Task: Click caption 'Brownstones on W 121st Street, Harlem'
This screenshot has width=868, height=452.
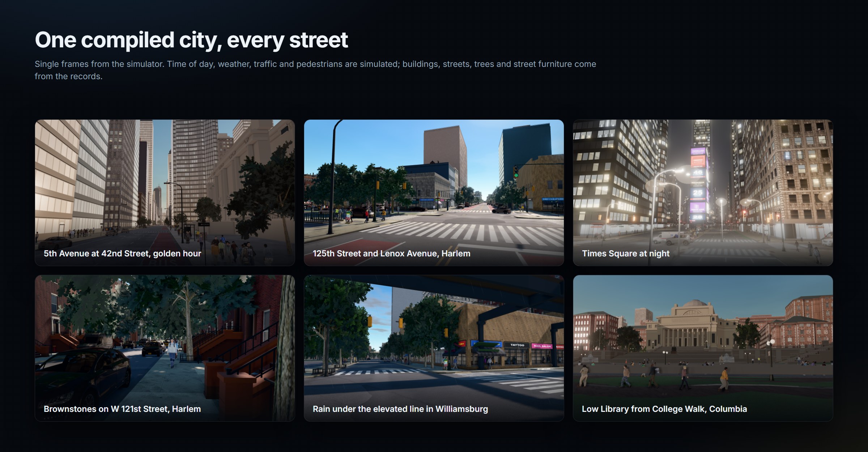Action: click(122, 409)
